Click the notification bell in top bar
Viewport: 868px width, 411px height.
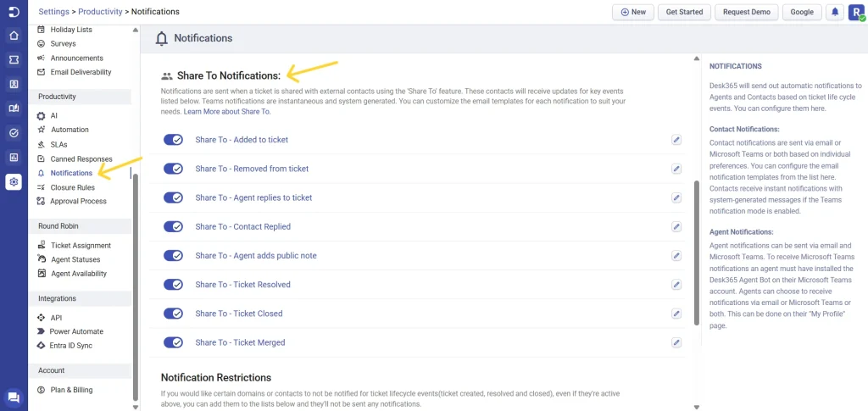click(835, 12)
